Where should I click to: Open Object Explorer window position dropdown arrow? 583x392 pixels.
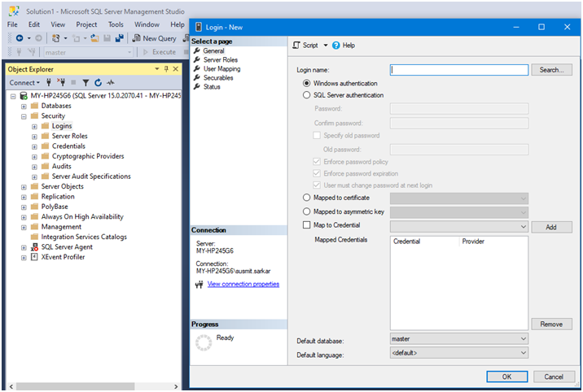pyautogui.click(x=157, y=69)
